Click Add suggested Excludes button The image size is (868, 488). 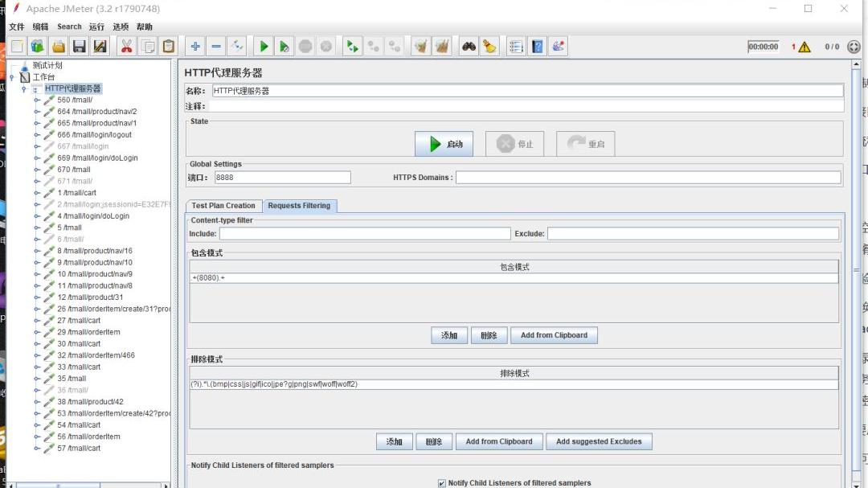click(599, 441)
